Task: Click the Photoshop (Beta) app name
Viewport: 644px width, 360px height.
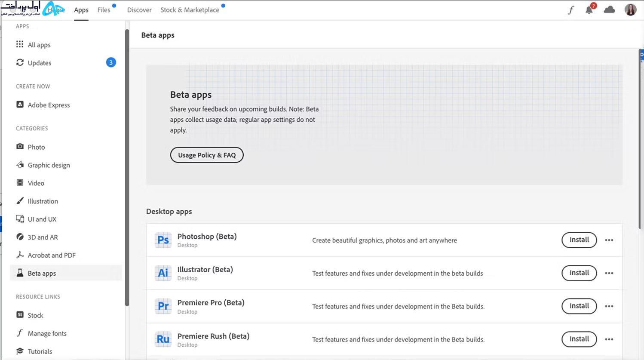Action: click(207, 237)
